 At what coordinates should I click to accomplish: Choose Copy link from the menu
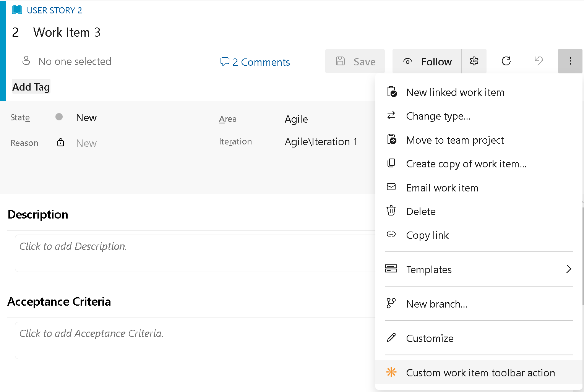point(427,235)
